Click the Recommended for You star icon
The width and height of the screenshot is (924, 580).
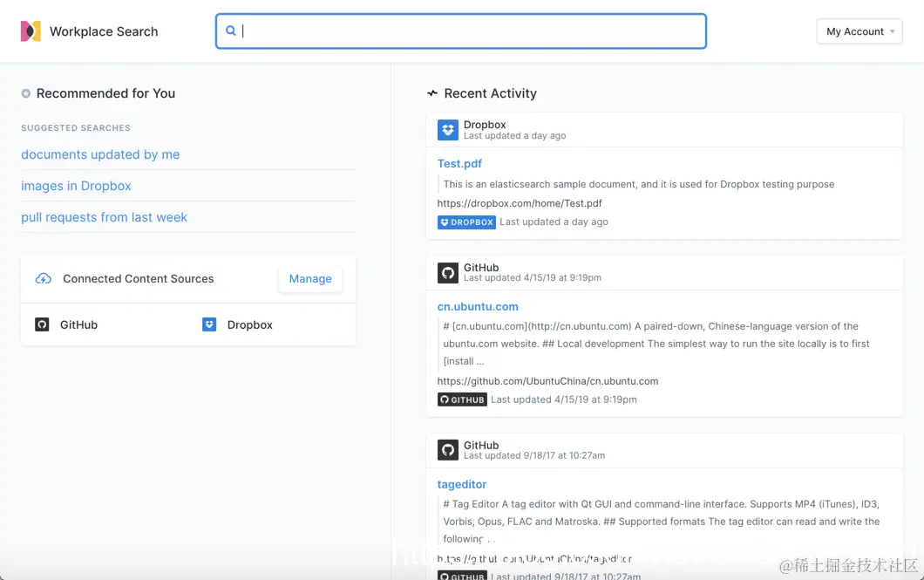[26, 93]
